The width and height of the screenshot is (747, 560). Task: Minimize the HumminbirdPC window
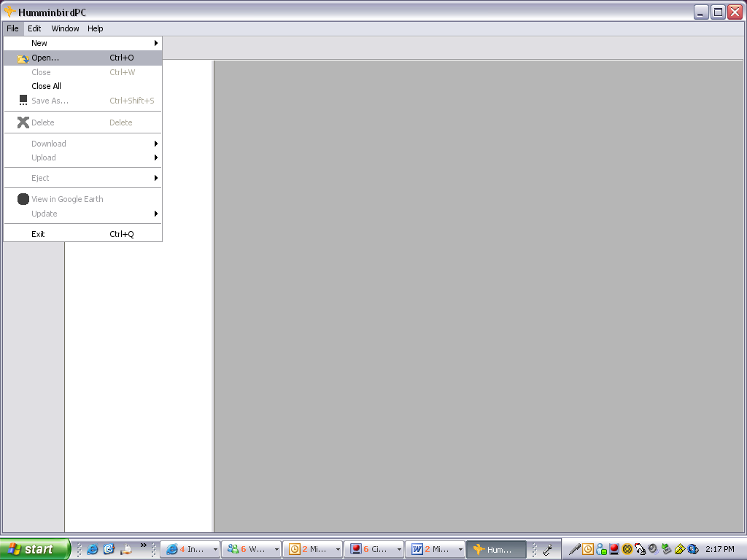pos(701,12)
